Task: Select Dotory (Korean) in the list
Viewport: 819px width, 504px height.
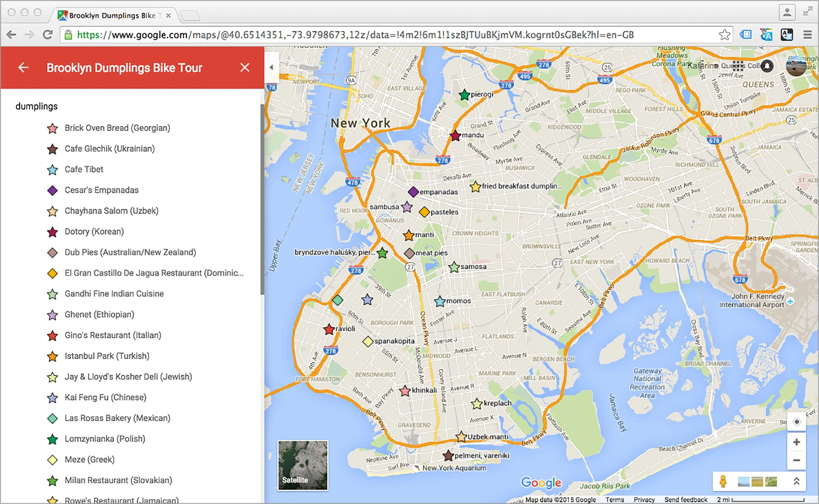Action: 94,232
